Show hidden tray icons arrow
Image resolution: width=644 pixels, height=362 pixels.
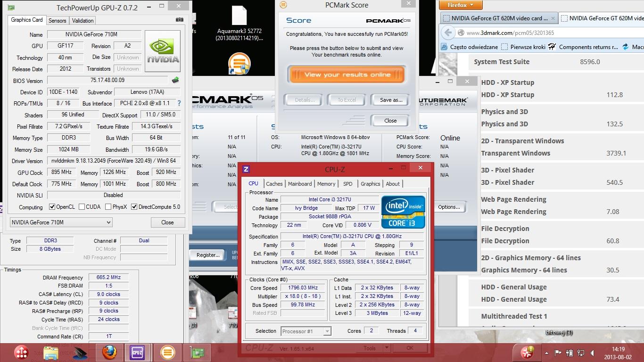(547, 353)
